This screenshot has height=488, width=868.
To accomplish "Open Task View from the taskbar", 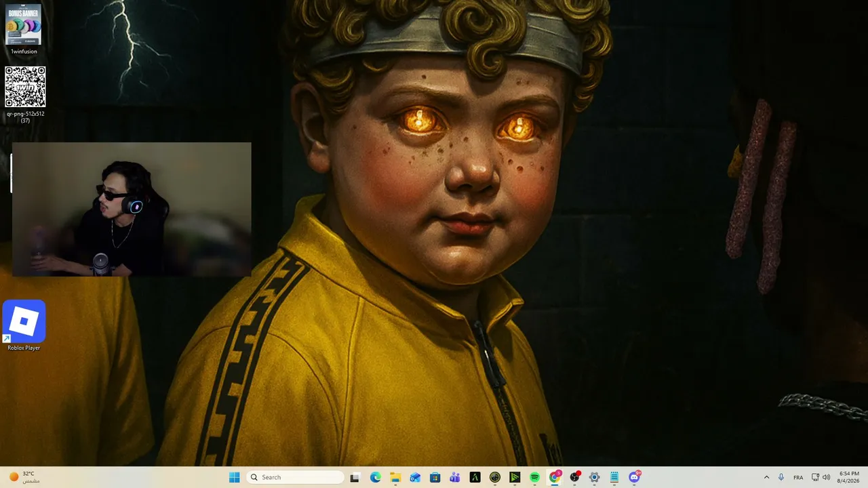I will (355, 477).
